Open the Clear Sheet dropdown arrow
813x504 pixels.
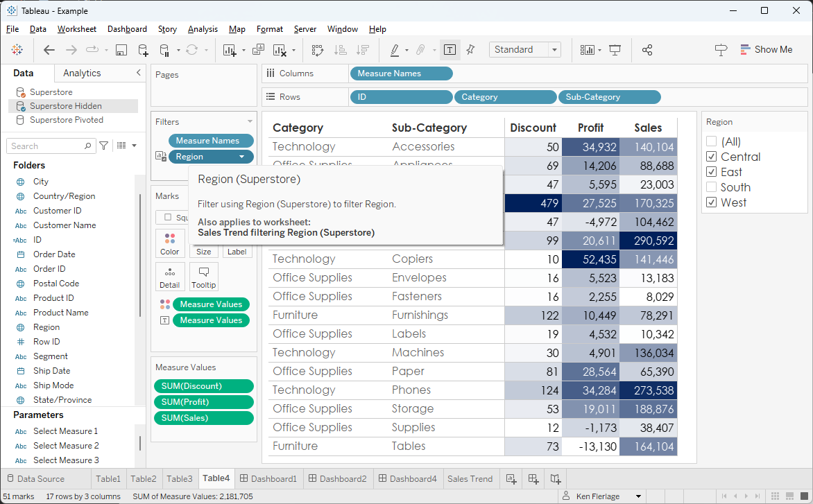point(293,50)
